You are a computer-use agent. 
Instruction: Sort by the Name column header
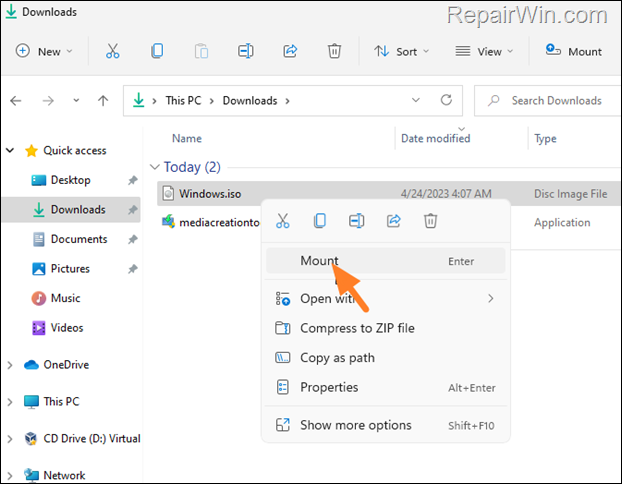187,138
